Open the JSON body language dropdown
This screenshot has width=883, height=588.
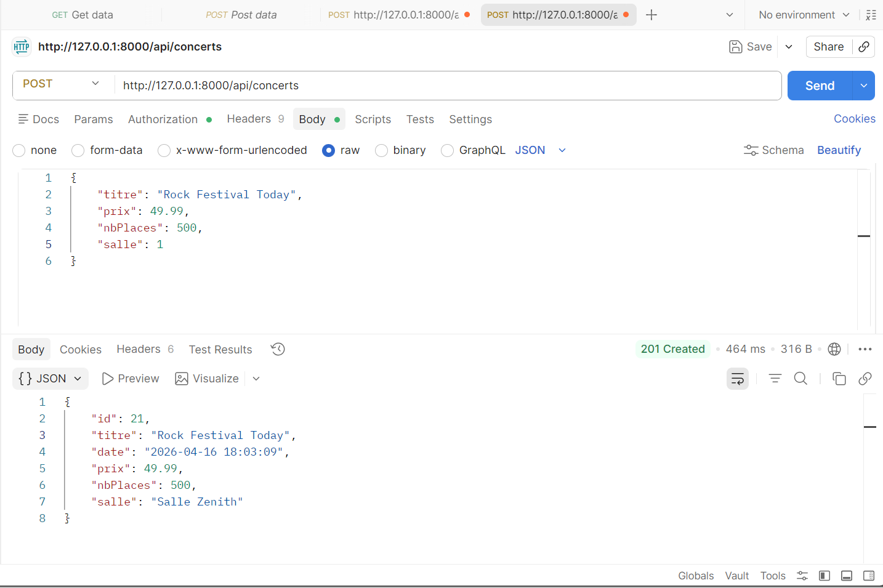pyautogui.click(x=540, y=150)
